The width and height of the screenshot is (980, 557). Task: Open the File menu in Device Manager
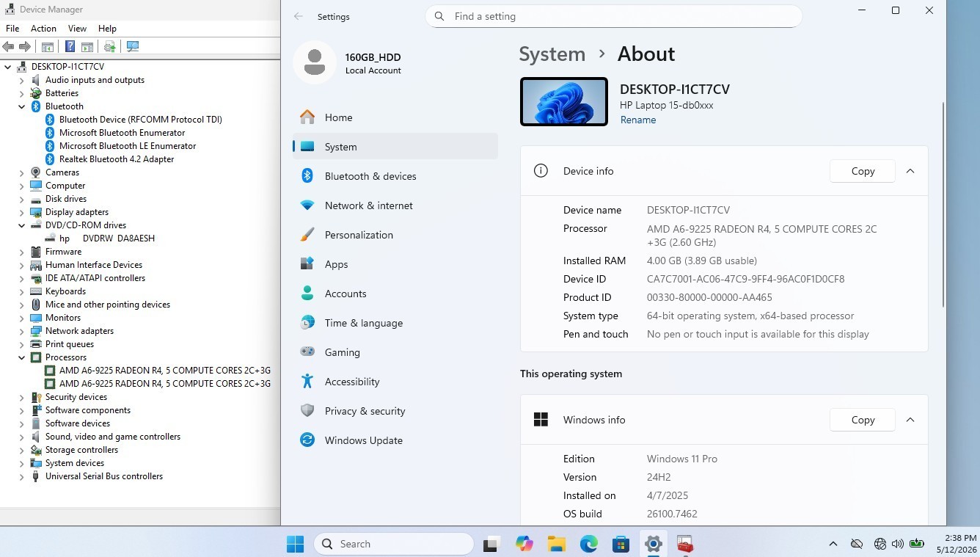point(12,28)
